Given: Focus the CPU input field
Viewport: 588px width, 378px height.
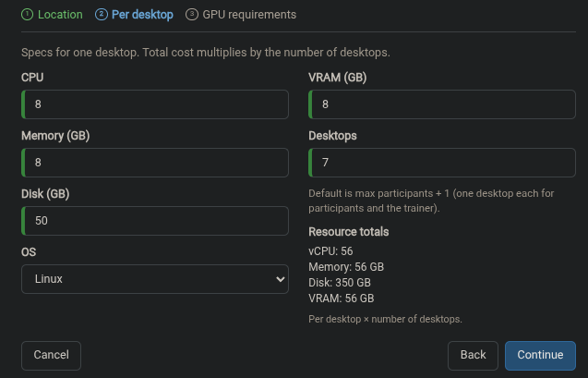Looking at the screenshot, I should coord(155,104).
